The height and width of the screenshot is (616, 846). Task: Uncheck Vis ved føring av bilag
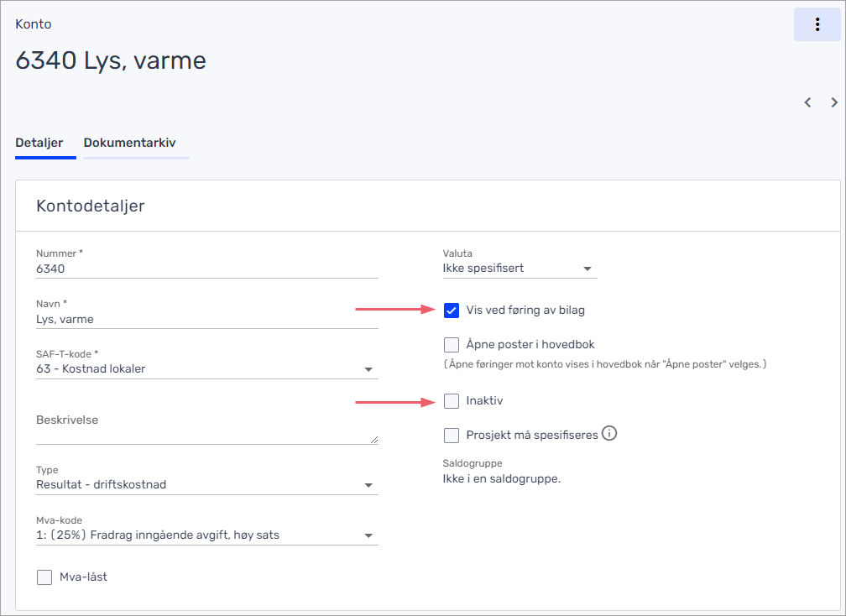pos(452,311)
